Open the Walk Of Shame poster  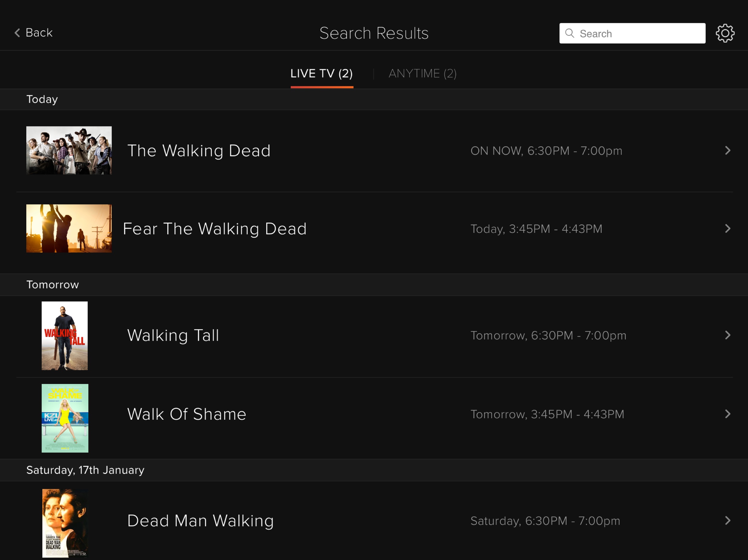pyautogui.click(x=65, y=418)
